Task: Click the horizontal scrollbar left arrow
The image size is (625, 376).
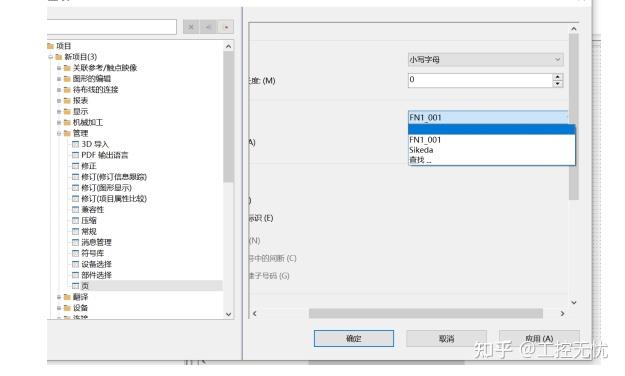Action: tap(255, 314)
